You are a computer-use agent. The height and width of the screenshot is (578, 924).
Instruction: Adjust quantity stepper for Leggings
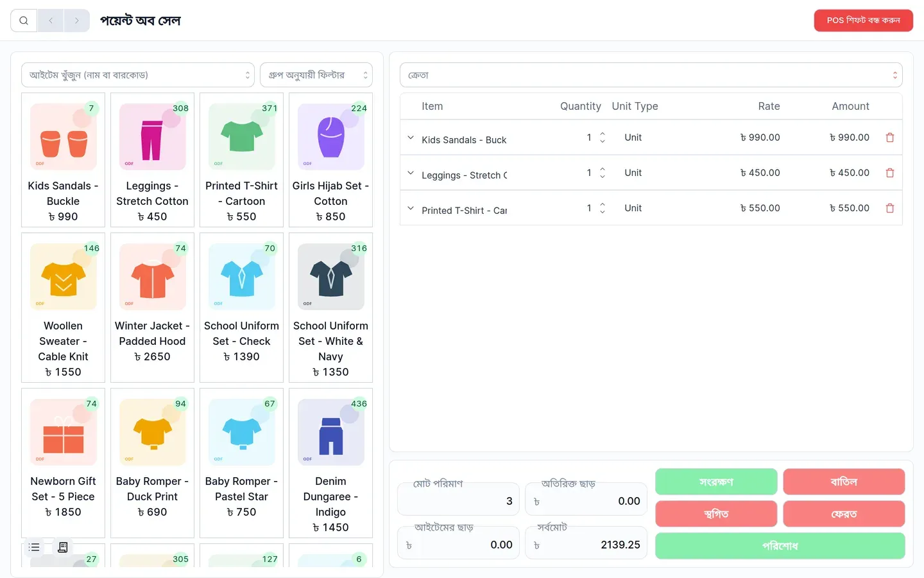(603, 173)
